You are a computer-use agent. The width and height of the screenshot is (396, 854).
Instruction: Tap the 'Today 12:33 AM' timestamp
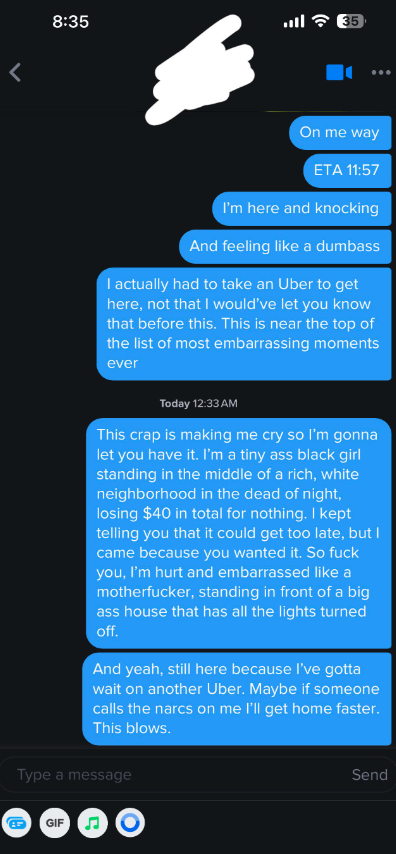(x=198, y=404)
